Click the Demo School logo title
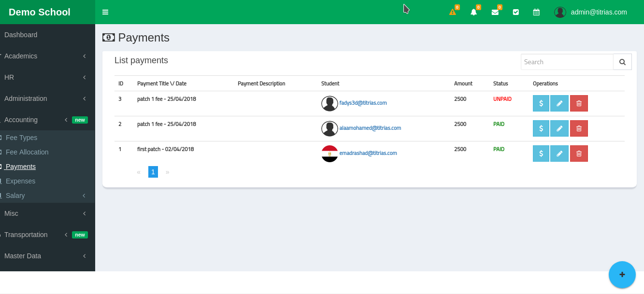This screenshot has height=294, width=644. click(x=40, y=12)
